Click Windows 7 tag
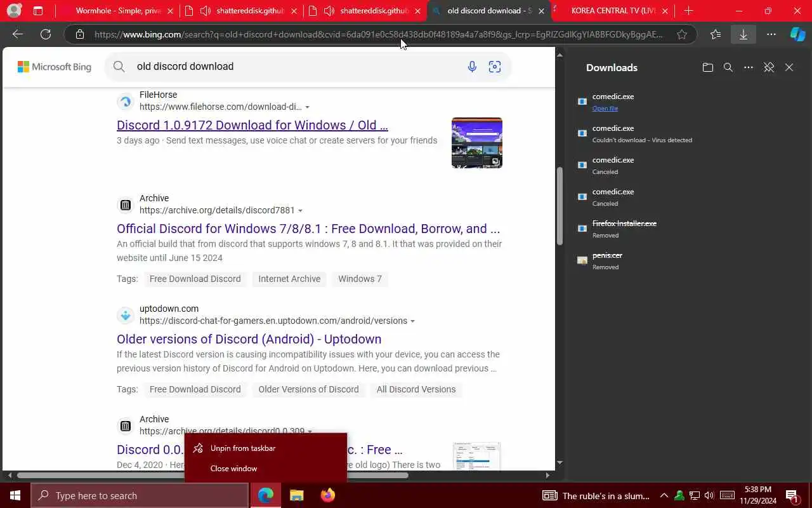This screenshot has height=508, width=812. coord(360,279)
